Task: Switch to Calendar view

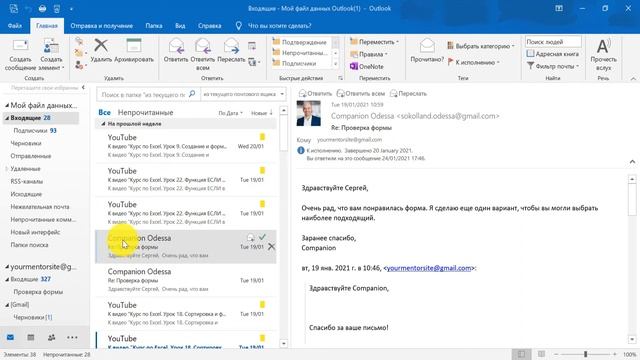Action: pos(31,338)
